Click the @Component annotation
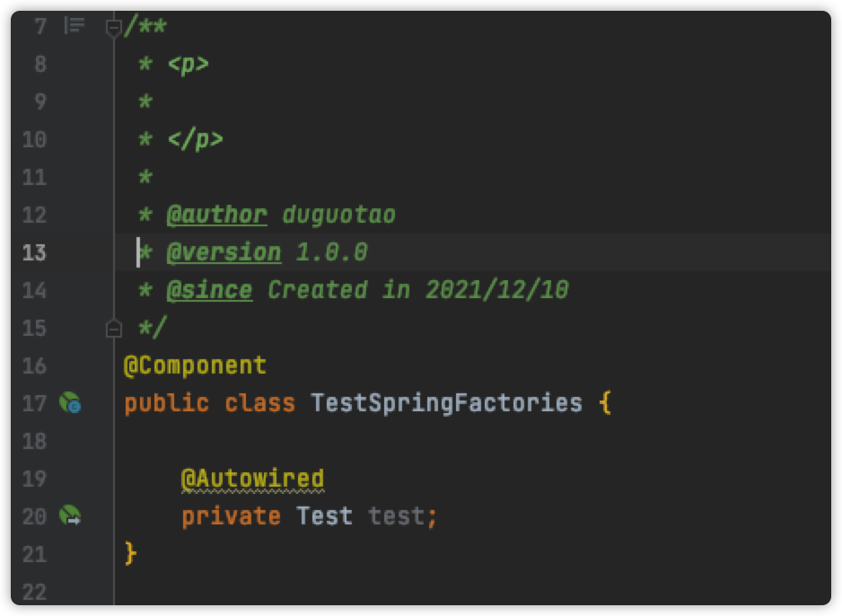Screen dimensions: 842x616 (195, 365)
